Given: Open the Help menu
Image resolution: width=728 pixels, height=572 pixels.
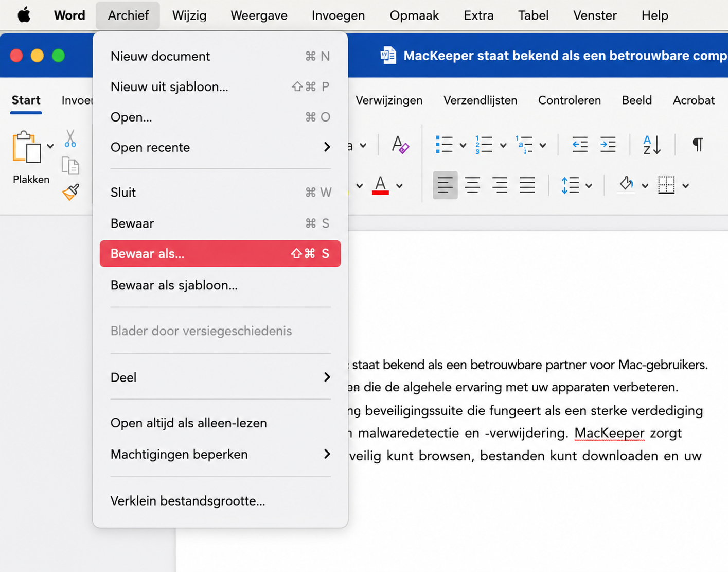Looking at the screenshot, I should [x=654, y=15].
